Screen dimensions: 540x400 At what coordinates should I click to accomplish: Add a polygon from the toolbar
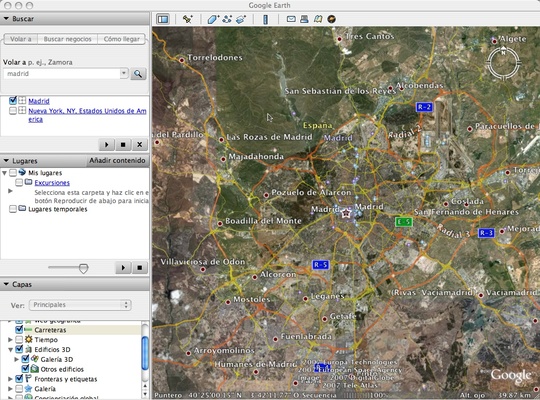pyautogui.click(x=213, y=19)
